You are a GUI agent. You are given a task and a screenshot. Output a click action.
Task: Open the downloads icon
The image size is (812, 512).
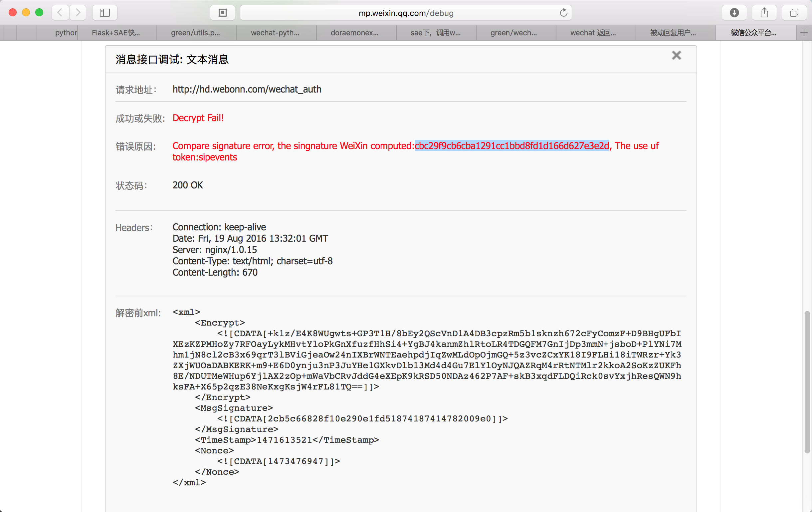pyautogui.click(x=734, y=13)
